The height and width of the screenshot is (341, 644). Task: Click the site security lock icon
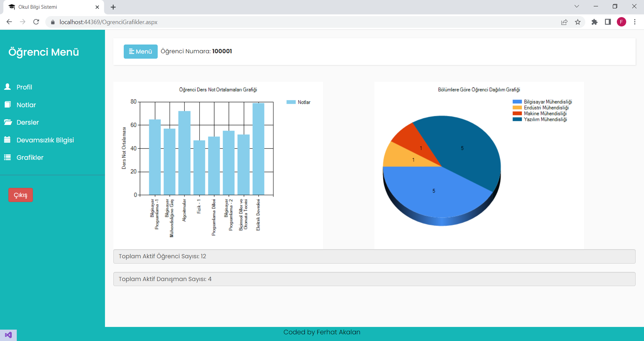tap(53, 22)
